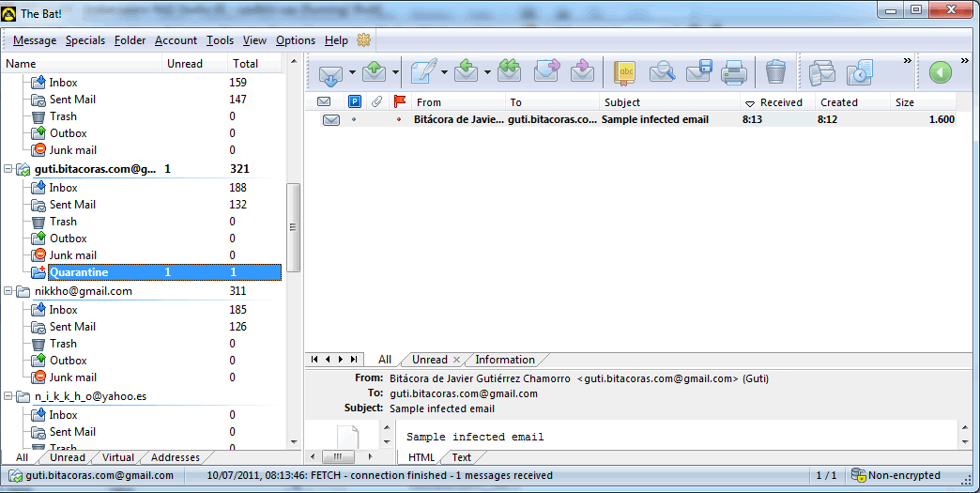
Task: Collapse the n_i_k_k_h_o@yahoo.es account tree
Action: (x=8, y=396)
